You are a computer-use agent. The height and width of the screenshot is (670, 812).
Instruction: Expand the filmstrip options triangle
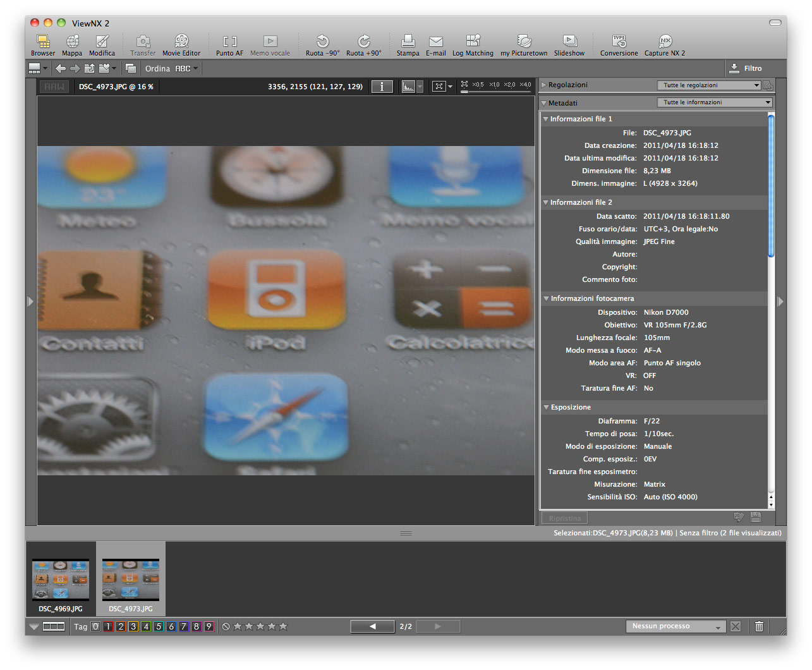pyautogui.click(x=34, y=627)
